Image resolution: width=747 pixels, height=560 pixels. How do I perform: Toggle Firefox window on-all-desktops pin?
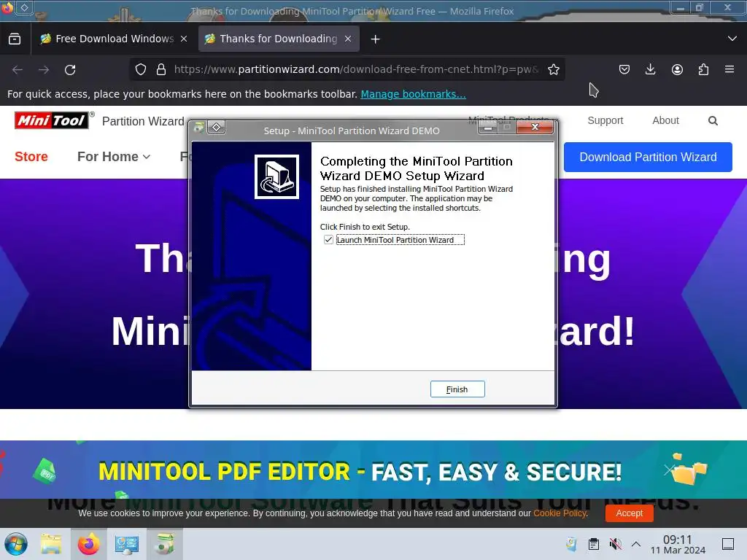24,7
